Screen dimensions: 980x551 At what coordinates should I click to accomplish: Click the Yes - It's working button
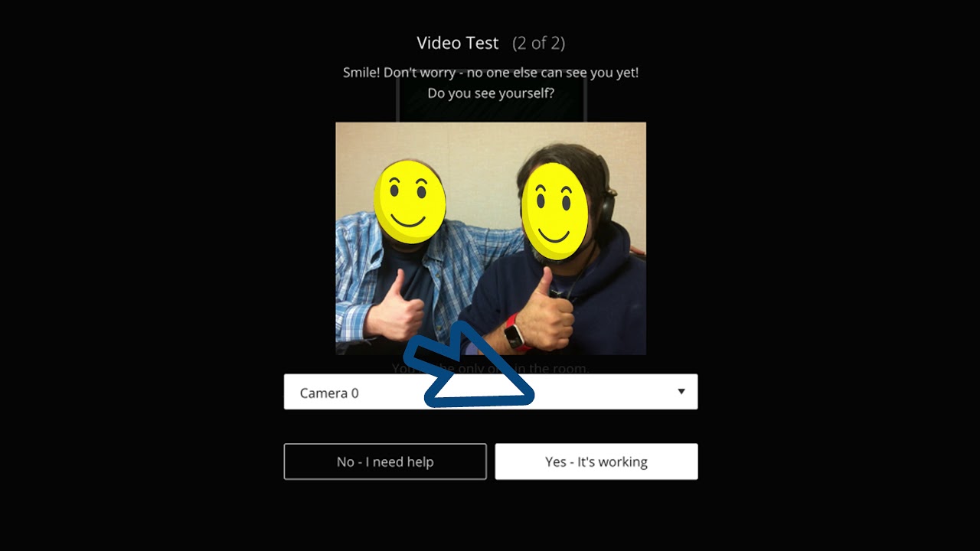pos(596,461)
